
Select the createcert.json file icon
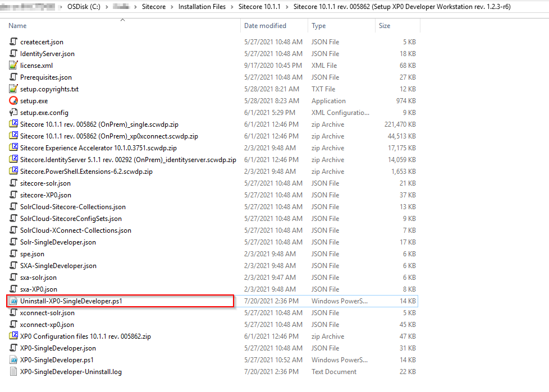tap(12, 42)
